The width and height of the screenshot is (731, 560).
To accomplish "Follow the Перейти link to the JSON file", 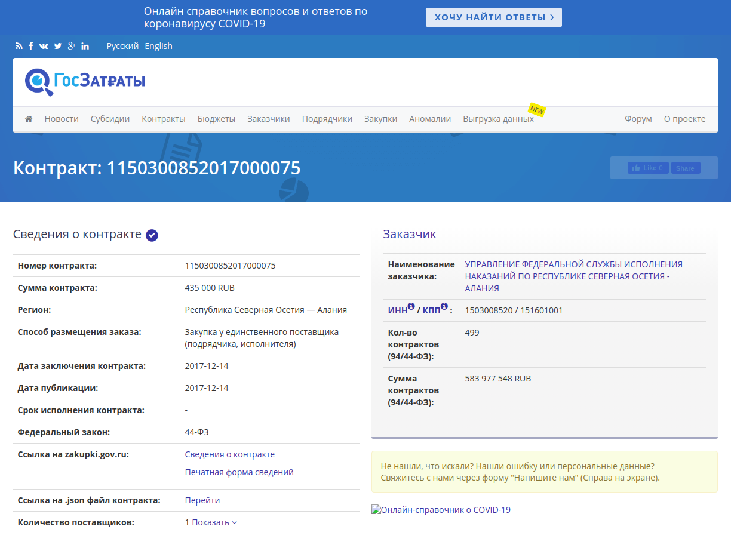I will (202, 500).
